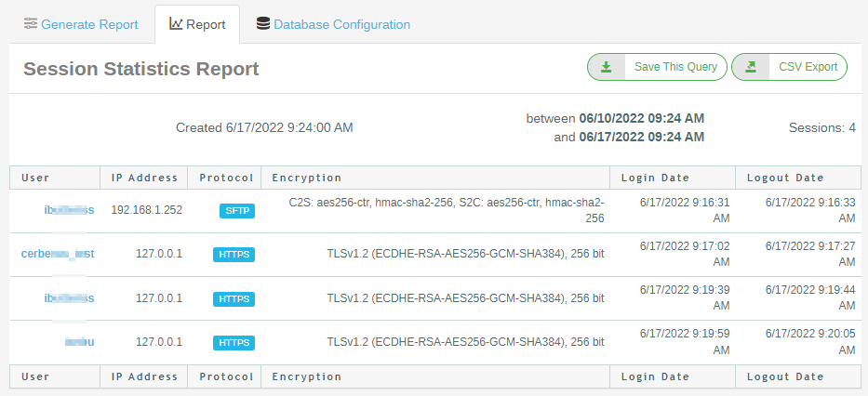Open user link in the SFTP session row
Image resolution: width=868 pixels, height=396 pixels.
(x=69, y=210)
